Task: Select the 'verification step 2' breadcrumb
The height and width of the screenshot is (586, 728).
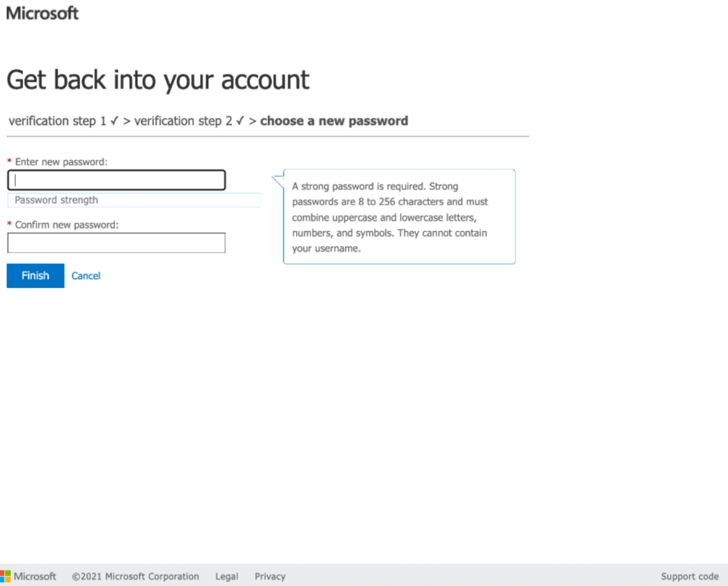Action: [183, 121]
